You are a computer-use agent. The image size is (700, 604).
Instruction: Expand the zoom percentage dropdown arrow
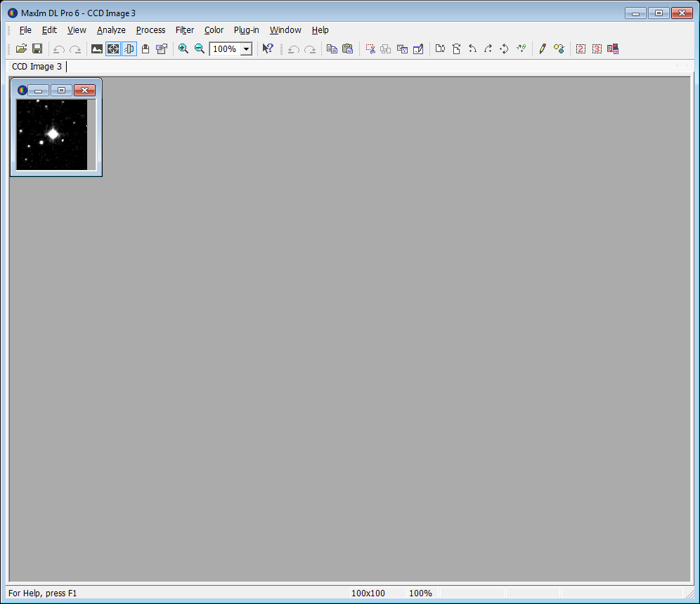click(247, 49)
